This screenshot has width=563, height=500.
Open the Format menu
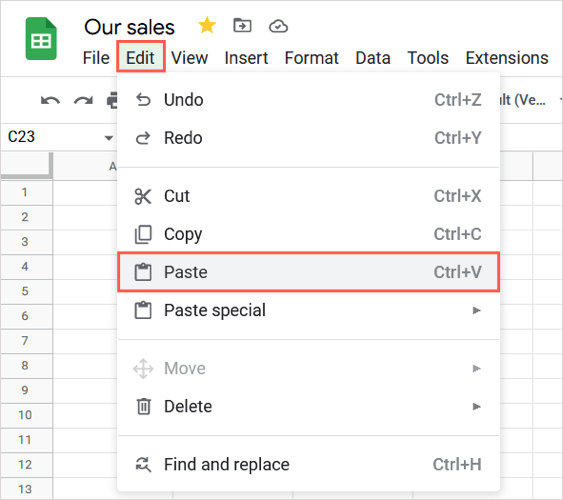pyautogui.click(x=311, y=58)
